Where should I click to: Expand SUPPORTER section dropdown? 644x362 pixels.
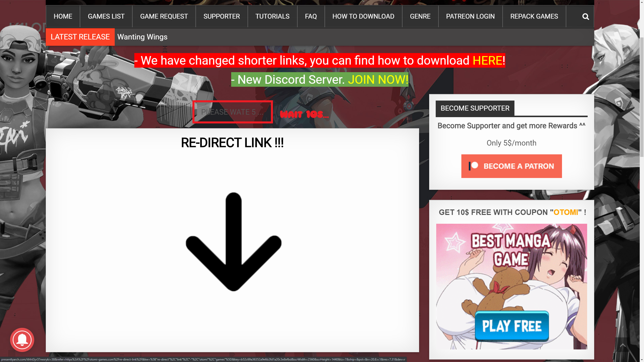tap(221, 16)
